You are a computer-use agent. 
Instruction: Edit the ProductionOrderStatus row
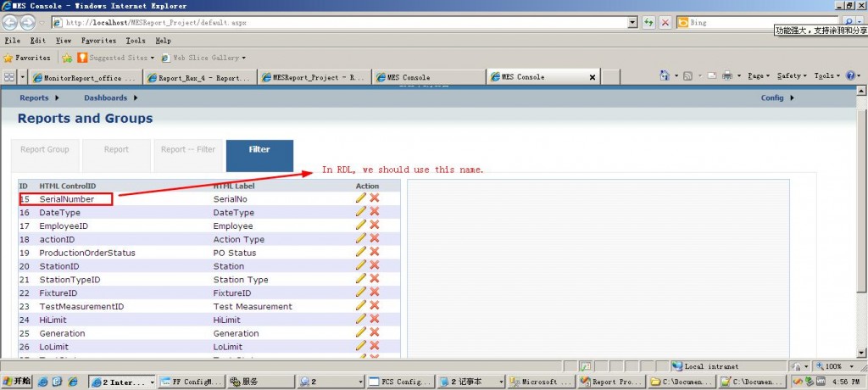click(x=361, y=252)
